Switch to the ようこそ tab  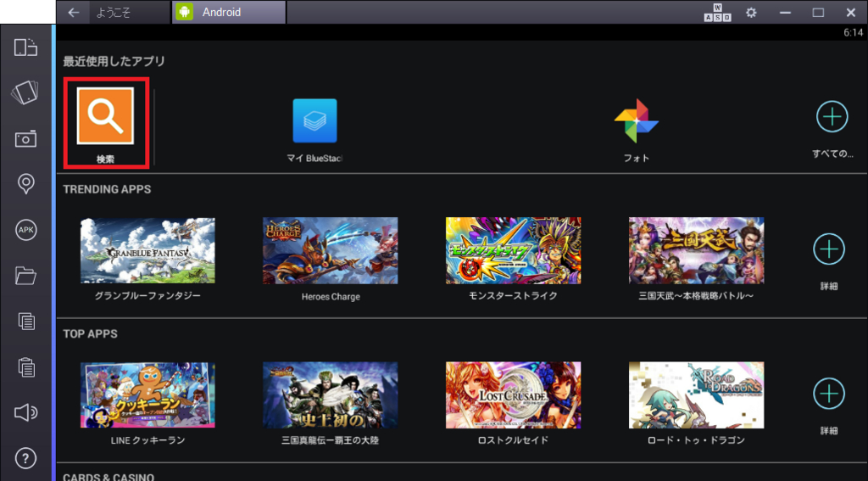coord(129,12)
